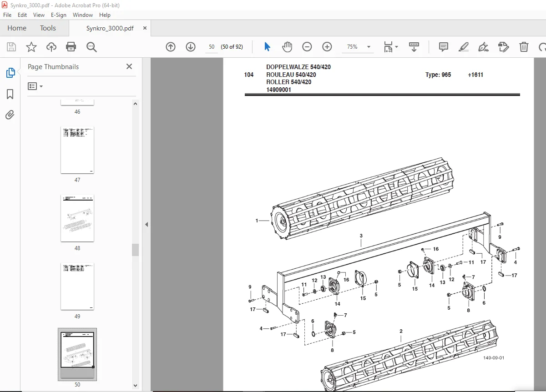Open the thumbnail options dropdown menu
The height and width of the screenshot is (392, 546).
pyautogui.click(x=35, y=86)
